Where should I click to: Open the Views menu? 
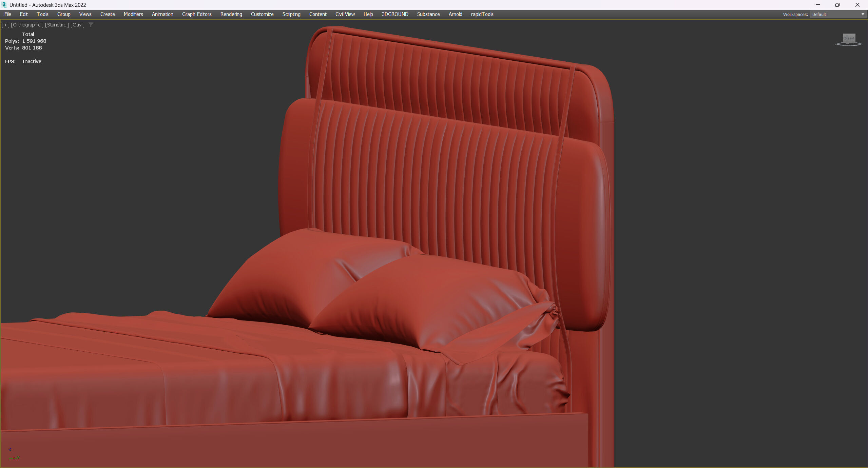(85, 14)
